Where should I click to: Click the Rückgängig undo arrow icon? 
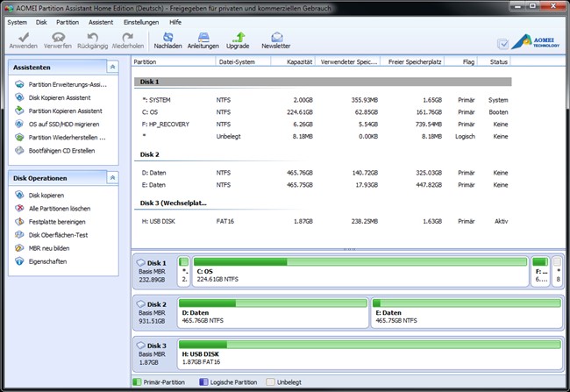(x=93, y=37)
